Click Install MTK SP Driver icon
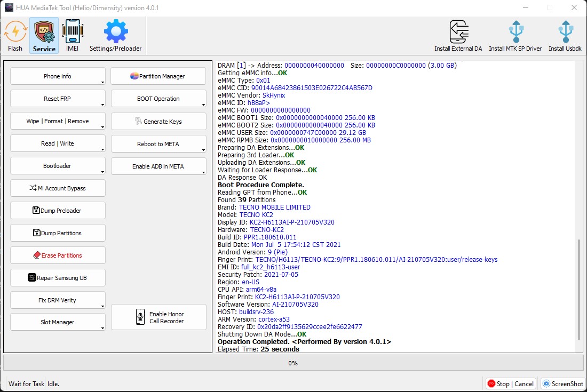Viewport: 587px width, 392px height. (x=515, y=32)
